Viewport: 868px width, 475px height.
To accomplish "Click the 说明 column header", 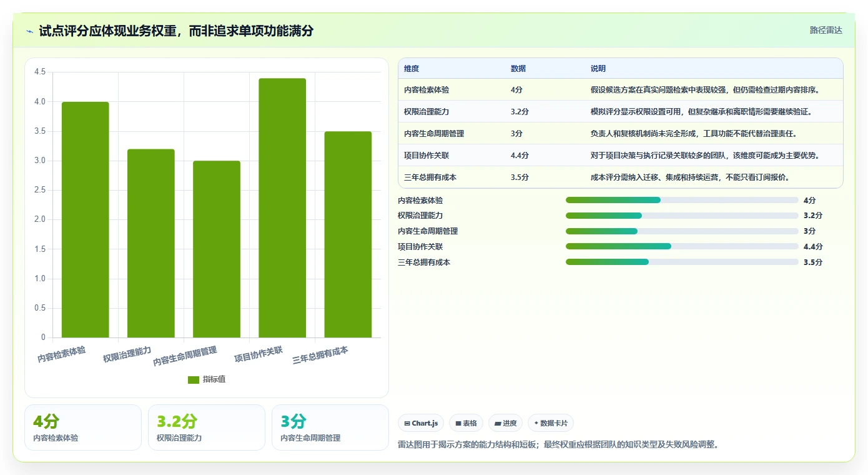I will tap(598, 68).
